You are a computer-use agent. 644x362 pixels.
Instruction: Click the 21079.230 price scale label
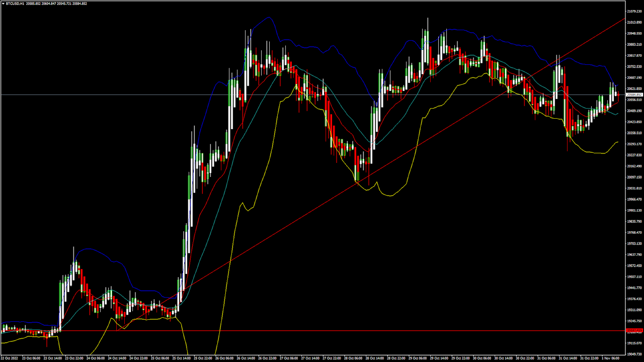tap(634, 11)
